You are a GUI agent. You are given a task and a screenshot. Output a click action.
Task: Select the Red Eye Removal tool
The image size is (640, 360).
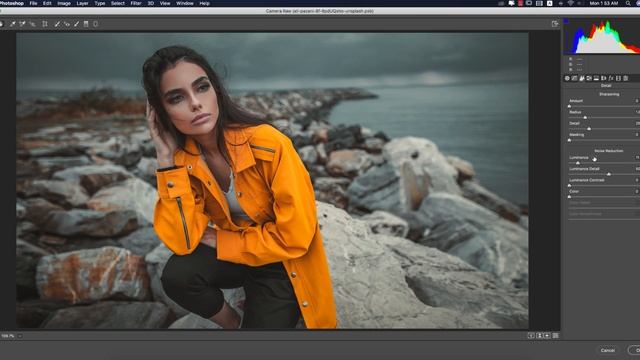point(67,24)
